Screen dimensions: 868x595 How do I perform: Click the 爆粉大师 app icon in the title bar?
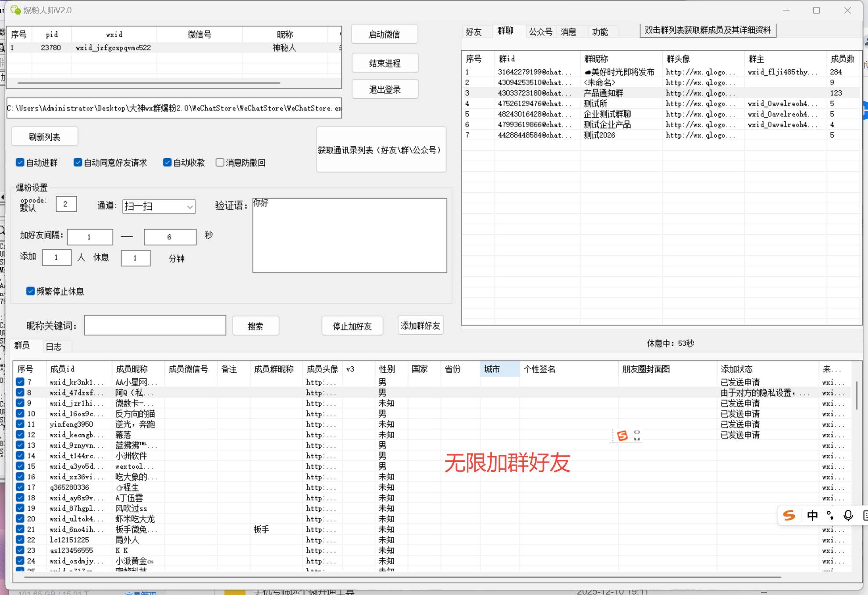tap(16, 10)
